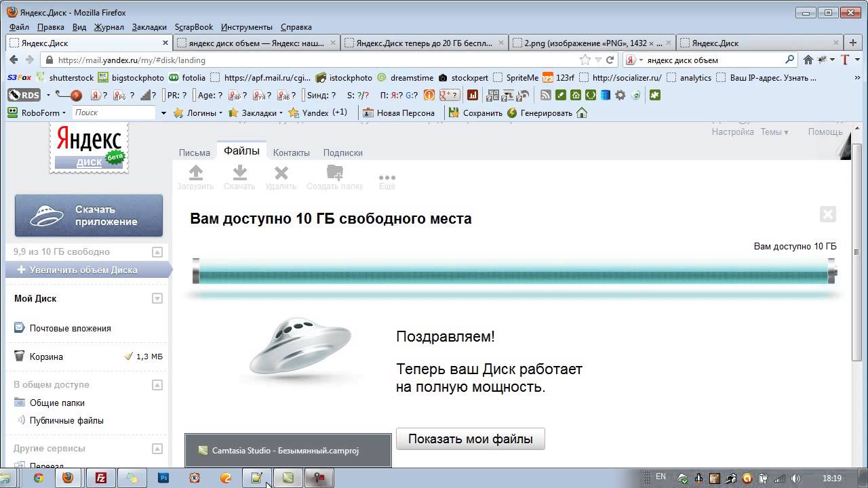Click the Camtasia Studio taskbar preview
The height and width of the screenshot is (488, 868).
click(288, 450)
